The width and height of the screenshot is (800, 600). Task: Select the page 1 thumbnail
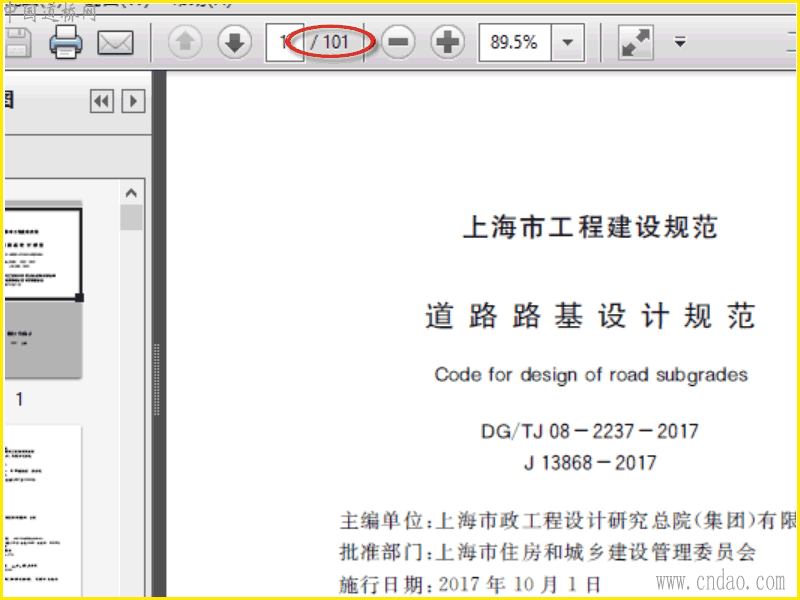point(43,290)
